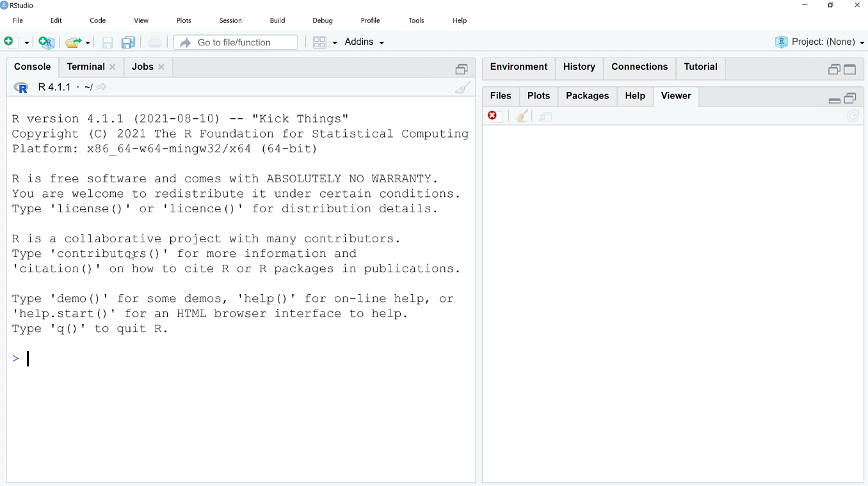
Task: Switch to the History tab
Action: (x=579, y=67)
